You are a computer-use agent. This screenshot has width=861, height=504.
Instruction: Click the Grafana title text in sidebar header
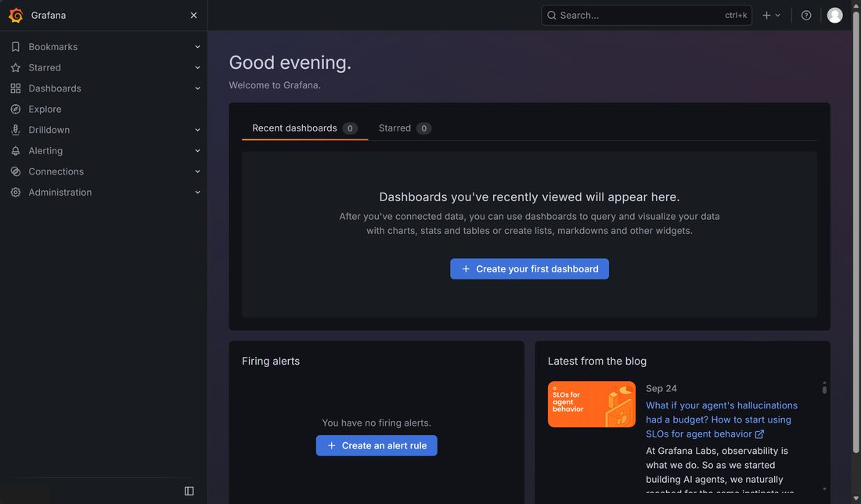(49, 16)
